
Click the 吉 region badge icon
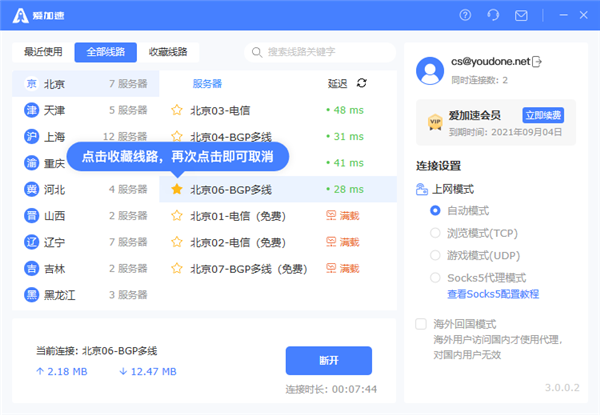pos(31,269)
